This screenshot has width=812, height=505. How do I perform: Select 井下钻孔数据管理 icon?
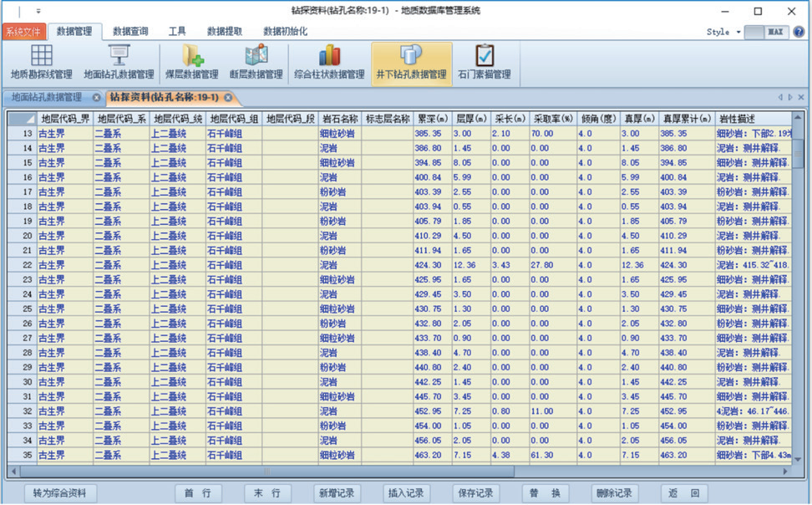click(411, 55)
